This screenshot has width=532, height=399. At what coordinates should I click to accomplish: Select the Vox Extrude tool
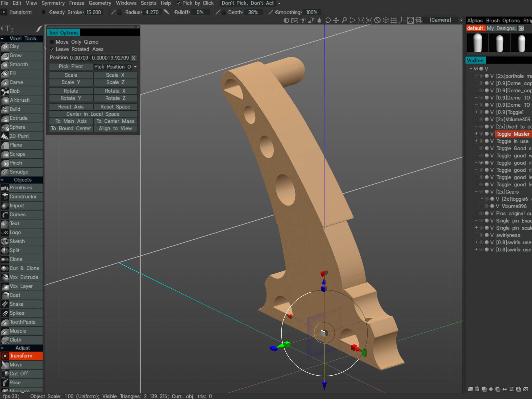[x=22, y=277]
